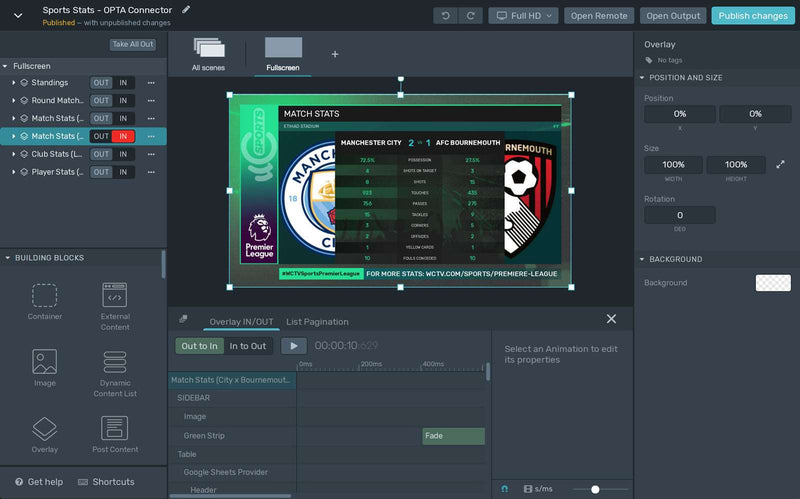Edit project name with pencil icon
800x499 pixels.
coord(186,10)
